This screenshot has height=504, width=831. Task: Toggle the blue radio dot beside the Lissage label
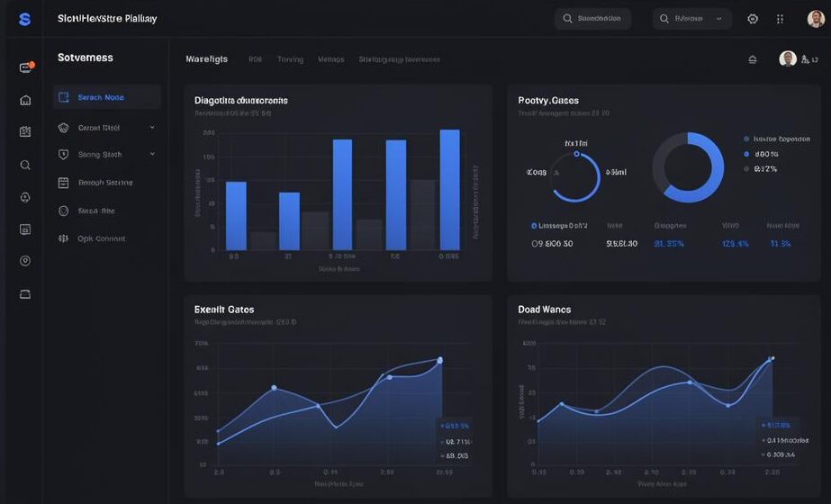tap(534, 226)
